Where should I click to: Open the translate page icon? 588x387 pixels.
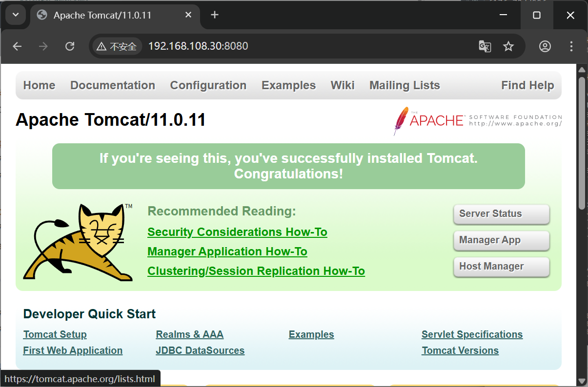pyautogui.click(x=485, y=46)
